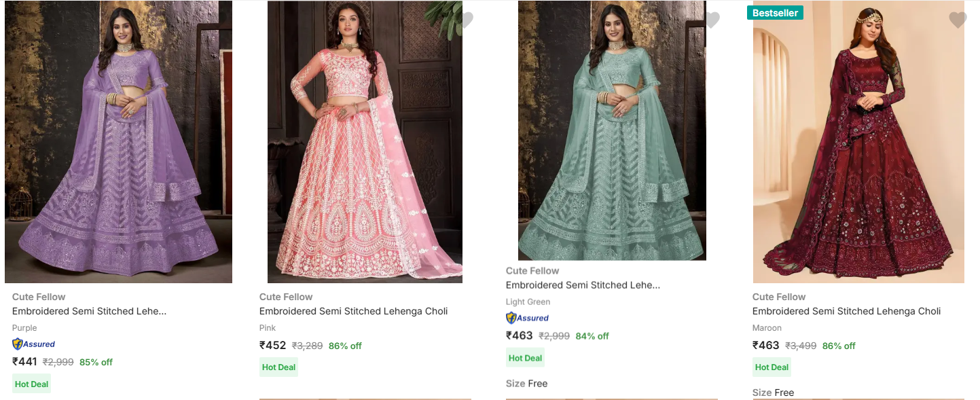This screenshot has width=980, height=400.
Task: Click Hot Deal tag under the Pink lehenga
Action: click(x=278, y=367)
